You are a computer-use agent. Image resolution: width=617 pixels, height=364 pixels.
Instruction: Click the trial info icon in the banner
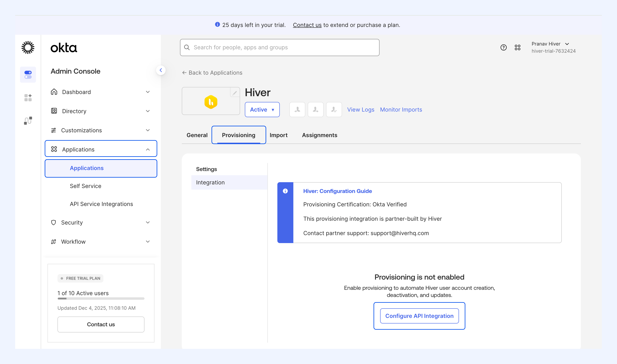[x=217, y=25]
